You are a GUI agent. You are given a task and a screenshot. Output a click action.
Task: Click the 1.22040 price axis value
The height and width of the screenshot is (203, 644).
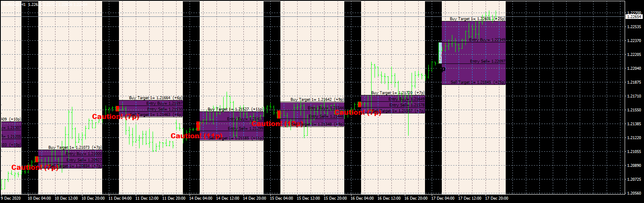pyautogui.click(x=634, y=69)
